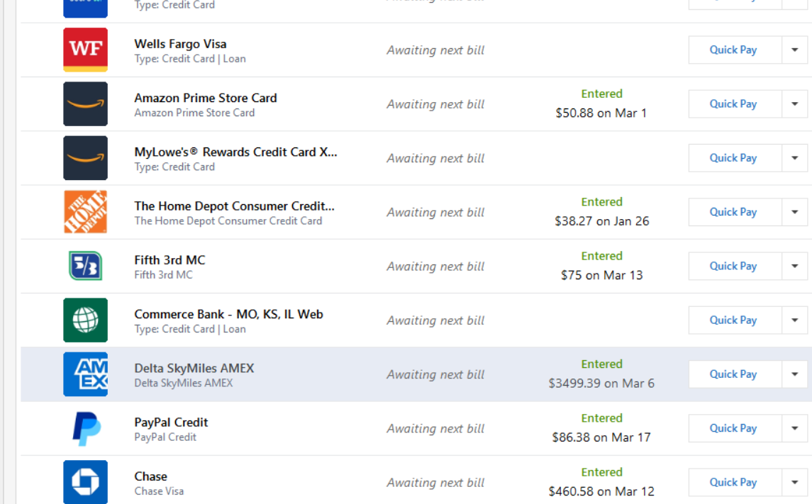Screen dimensions: 812x504
Task: Quick Pay the Amazon Prime Store Card
Action: click(733, 104)
